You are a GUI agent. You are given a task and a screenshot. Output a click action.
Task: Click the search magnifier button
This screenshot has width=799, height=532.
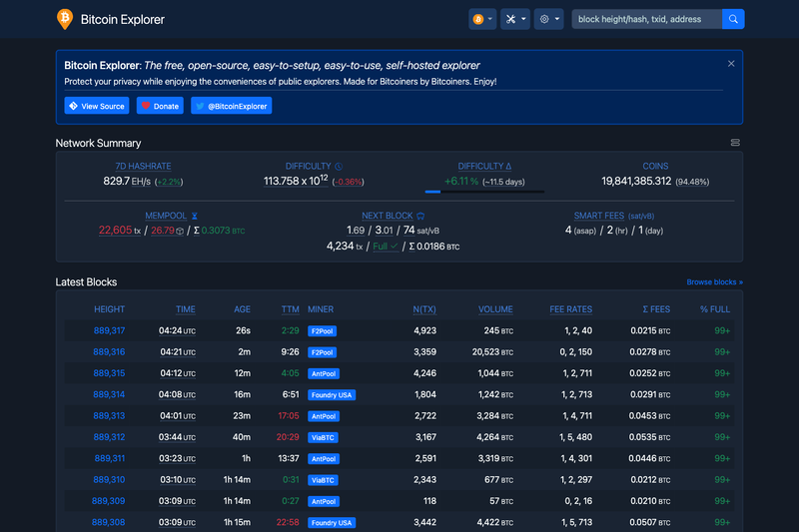(x=733, y=19)
